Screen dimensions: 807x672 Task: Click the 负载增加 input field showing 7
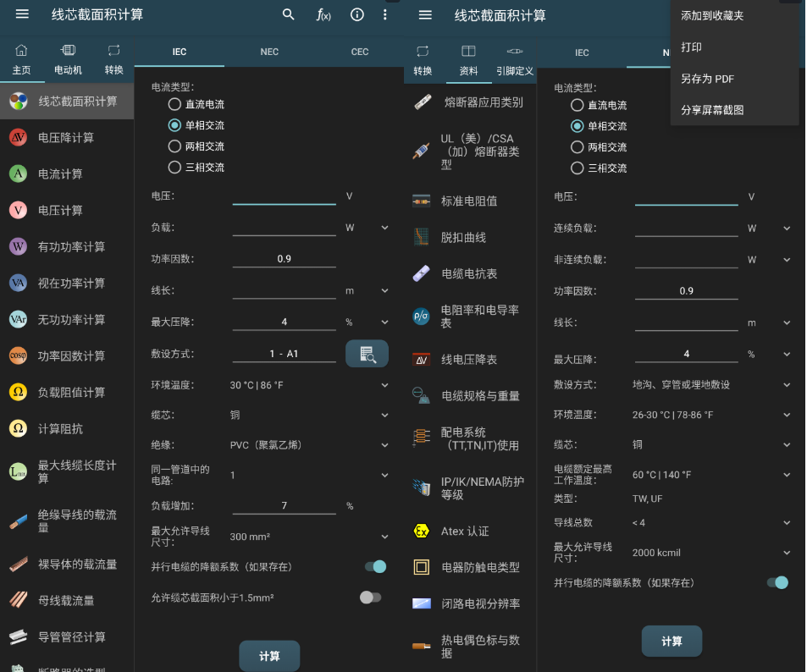coord(285,505)
